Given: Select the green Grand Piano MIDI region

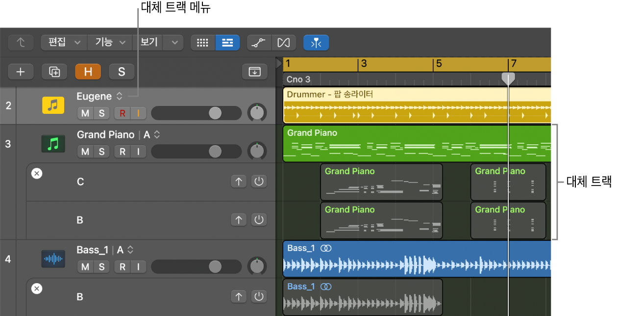Looking at the screenshot, I should pyautogui.click(x=417, y=144).
